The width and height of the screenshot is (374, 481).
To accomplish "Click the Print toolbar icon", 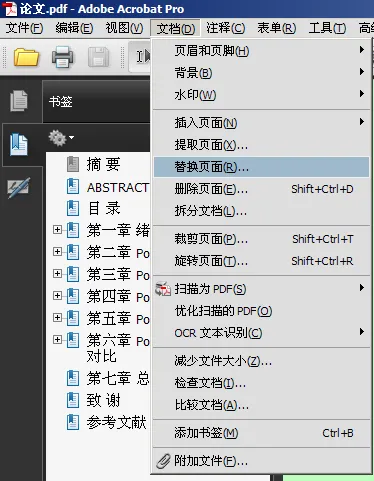I will [x=63, y=57].
